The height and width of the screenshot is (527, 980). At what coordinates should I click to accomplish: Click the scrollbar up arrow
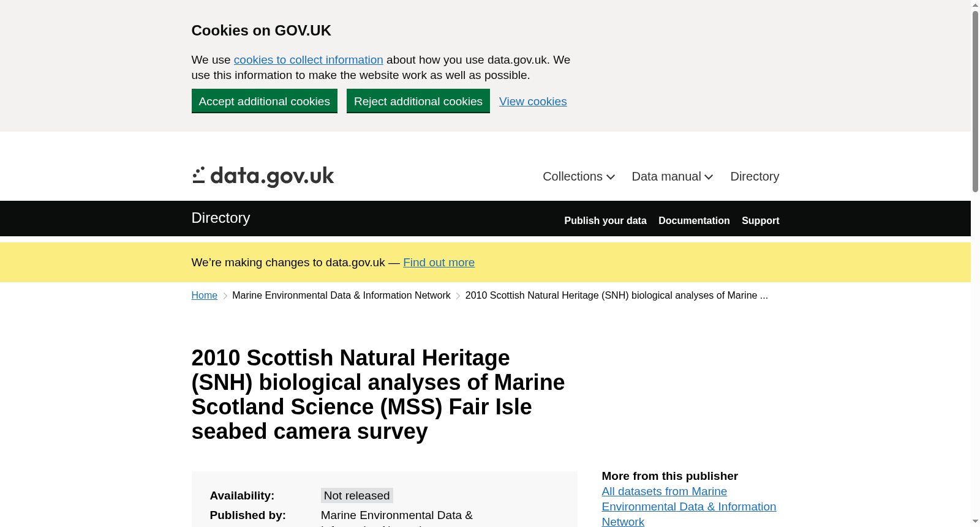point(975,5)
